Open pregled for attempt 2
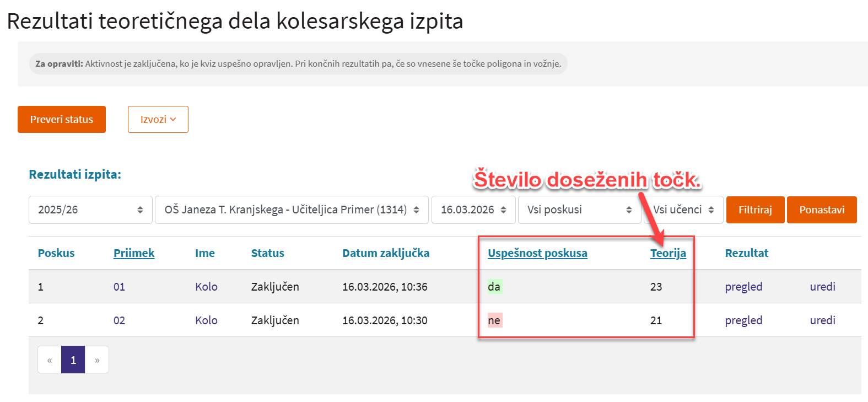This screenshot has height=402, width=868. pos(743,320)
